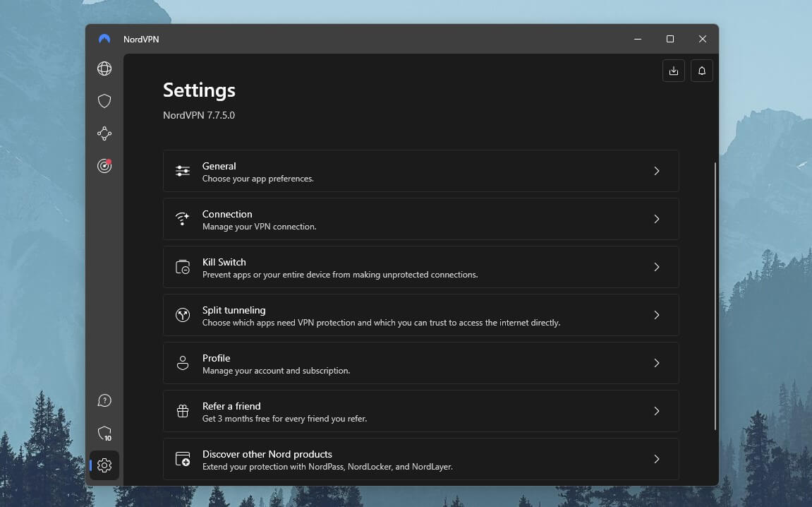The image size is (812, 507).
Task: Click the Split tunneling description about trusted apps
Action: [x=381, y=323]
